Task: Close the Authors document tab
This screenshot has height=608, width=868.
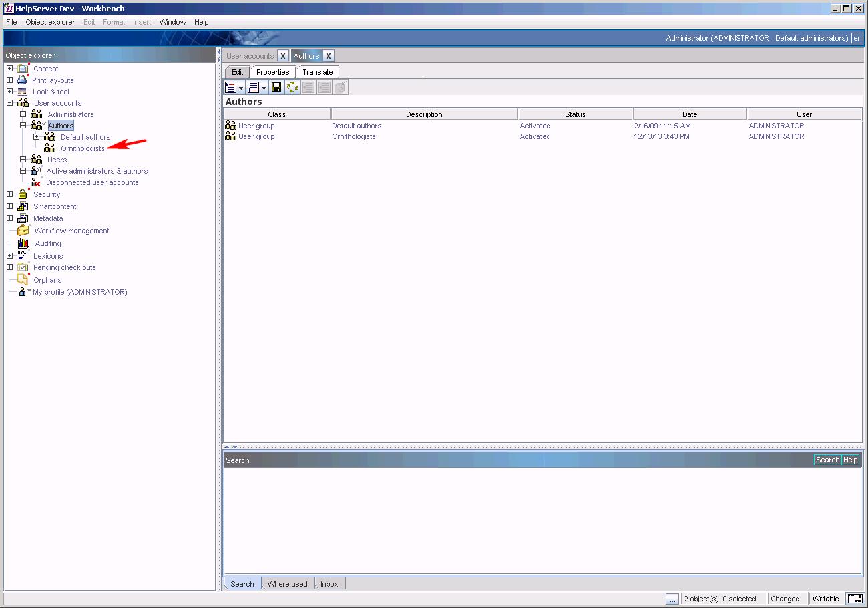Action: 328,56
